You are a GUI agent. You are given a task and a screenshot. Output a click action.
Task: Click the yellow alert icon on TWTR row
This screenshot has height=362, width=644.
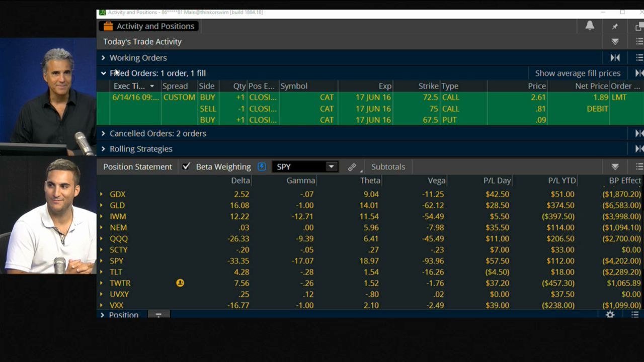[180, 283]
